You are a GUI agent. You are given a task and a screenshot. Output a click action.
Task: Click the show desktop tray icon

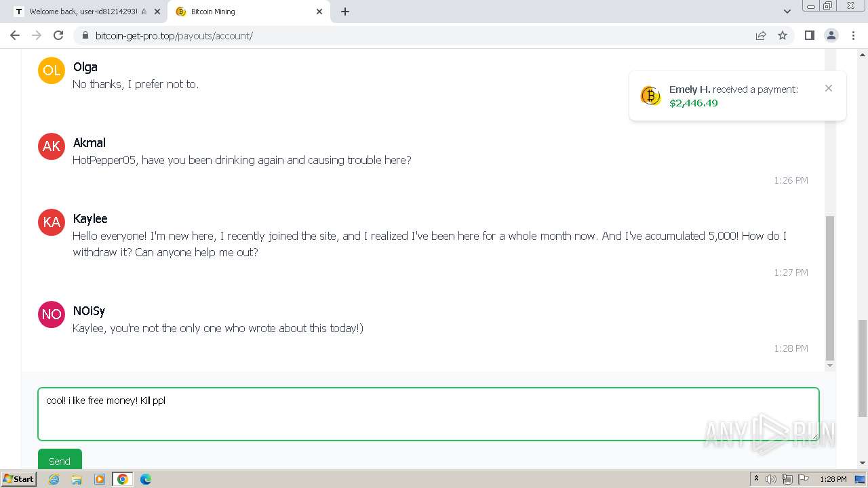pos(861,479)
